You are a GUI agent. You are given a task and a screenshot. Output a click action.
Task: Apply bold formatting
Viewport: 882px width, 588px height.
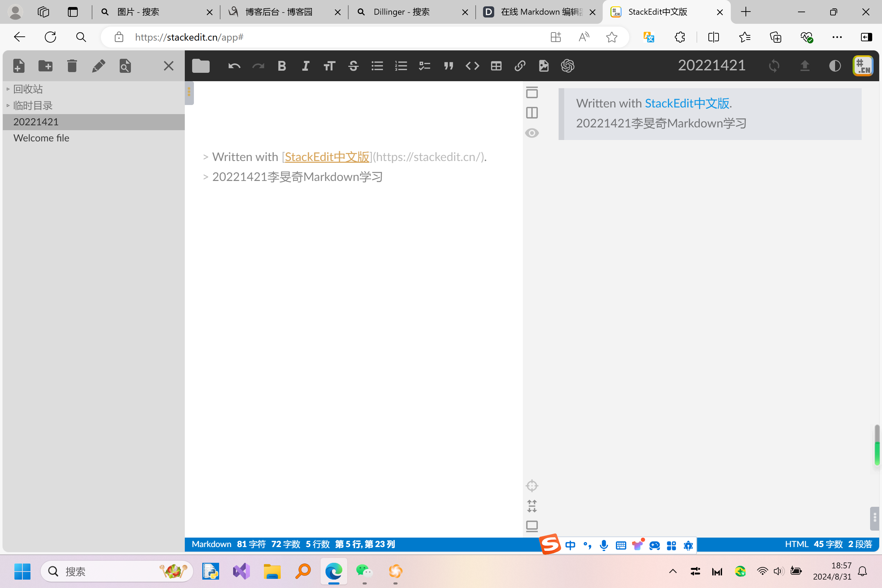pyautogui.click(x=282, y=66)
